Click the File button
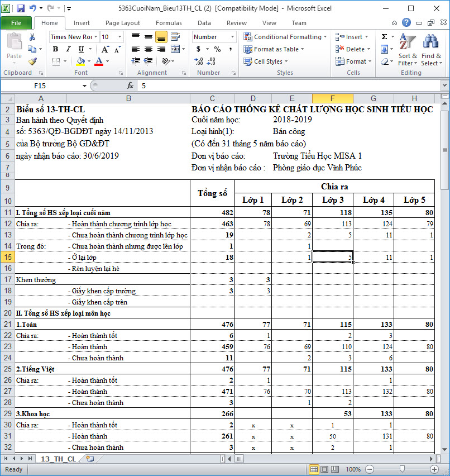Screen dimensions: 450x476 (16, 23)
